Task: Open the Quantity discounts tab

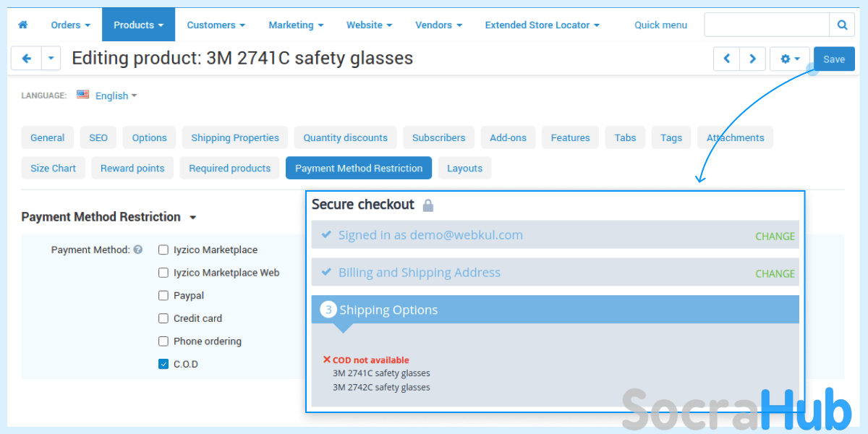Action: pos(345,137)
